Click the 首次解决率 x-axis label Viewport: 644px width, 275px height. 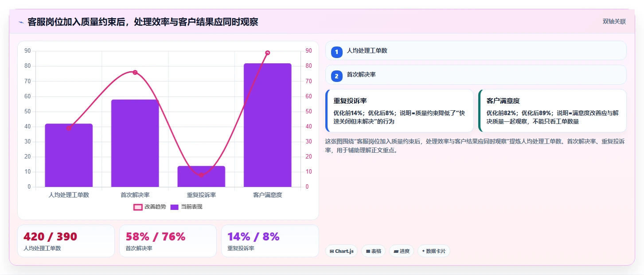click(x=135, y=195)
